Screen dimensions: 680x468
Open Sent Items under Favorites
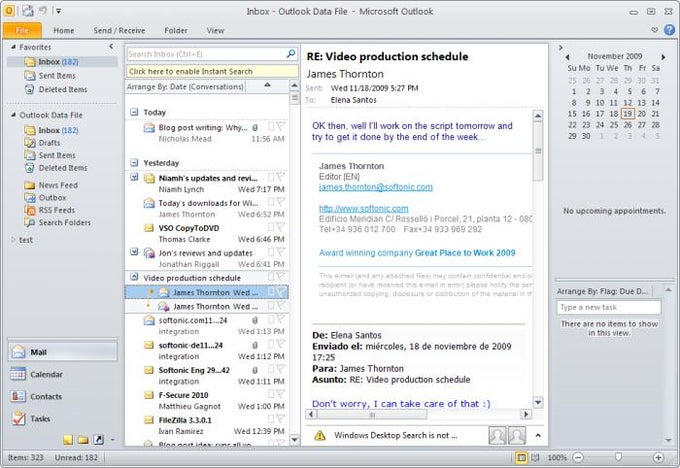pos(56,75)
